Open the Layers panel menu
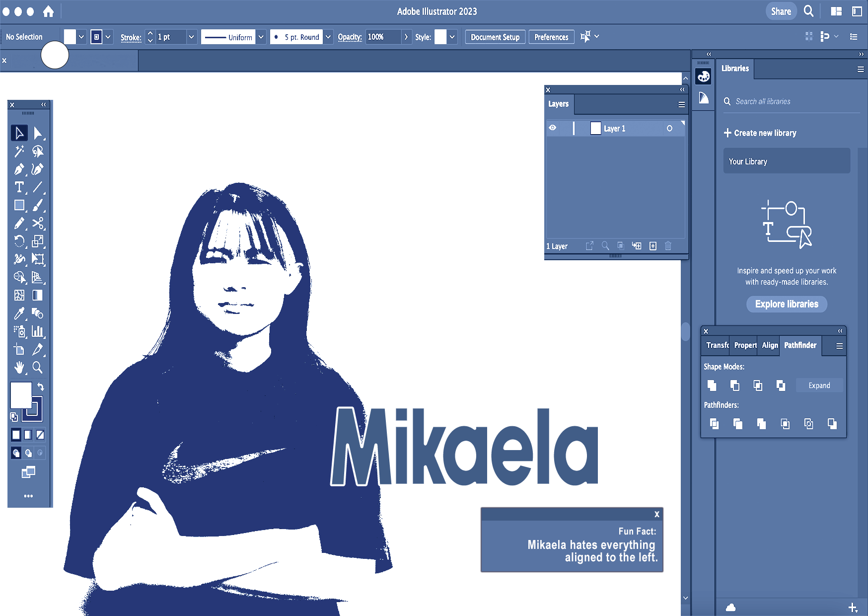The image size is (868, 616). (x=682, y=105)
